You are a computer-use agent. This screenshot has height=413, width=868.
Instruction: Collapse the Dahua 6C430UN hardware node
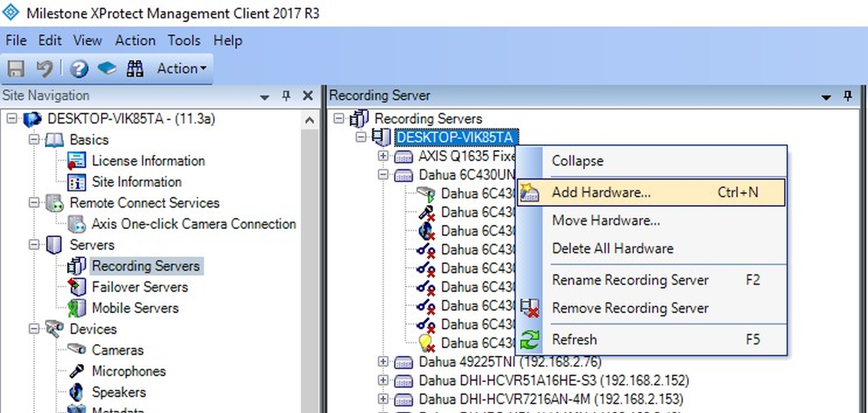pos(383,174)
